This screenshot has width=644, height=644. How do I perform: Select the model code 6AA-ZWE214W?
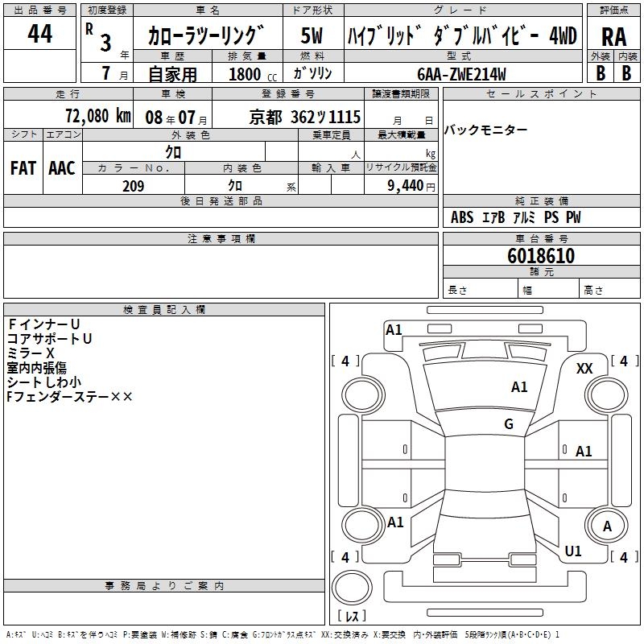coord(461,74)
